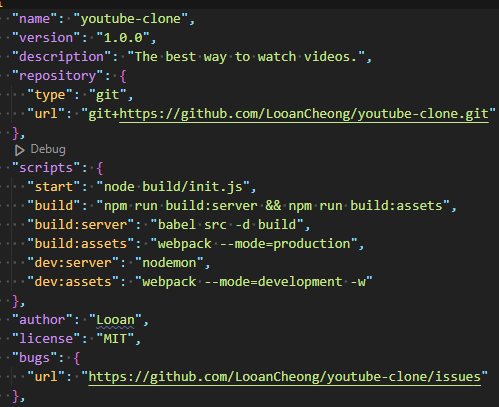499x407 pixels.
Task: Click the "license" key
Action: 46,339
